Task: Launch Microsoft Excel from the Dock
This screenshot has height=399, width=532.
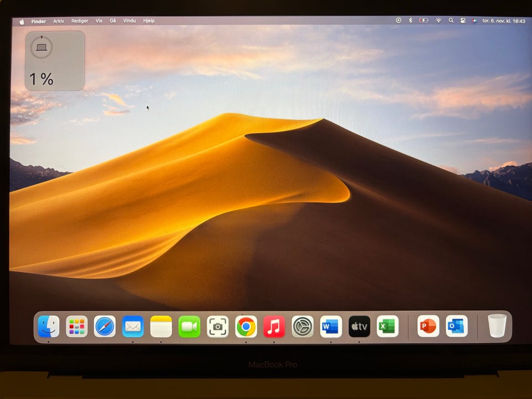Action: (x=387, y=326)
